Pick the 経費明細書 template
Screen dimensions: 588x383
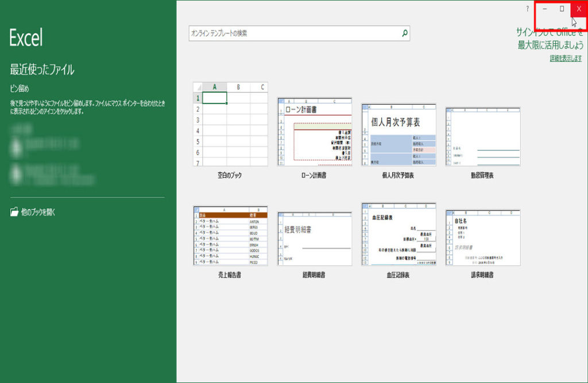click(314, 238)
